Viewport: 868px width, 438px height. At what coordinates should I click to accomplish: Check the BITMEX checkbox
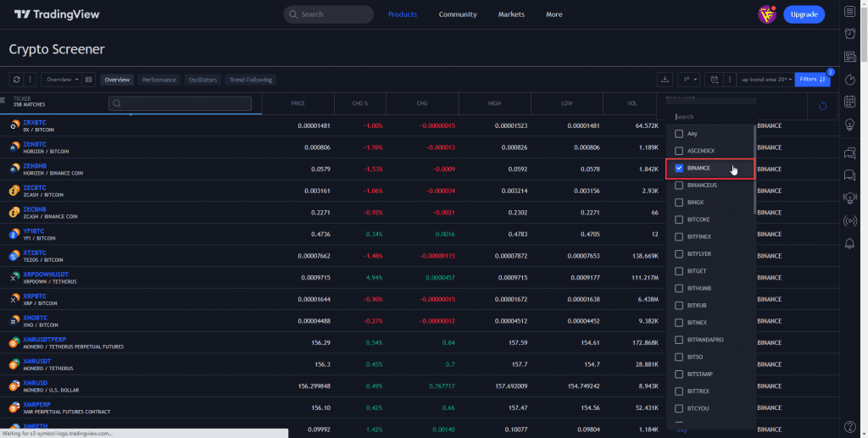679,323
